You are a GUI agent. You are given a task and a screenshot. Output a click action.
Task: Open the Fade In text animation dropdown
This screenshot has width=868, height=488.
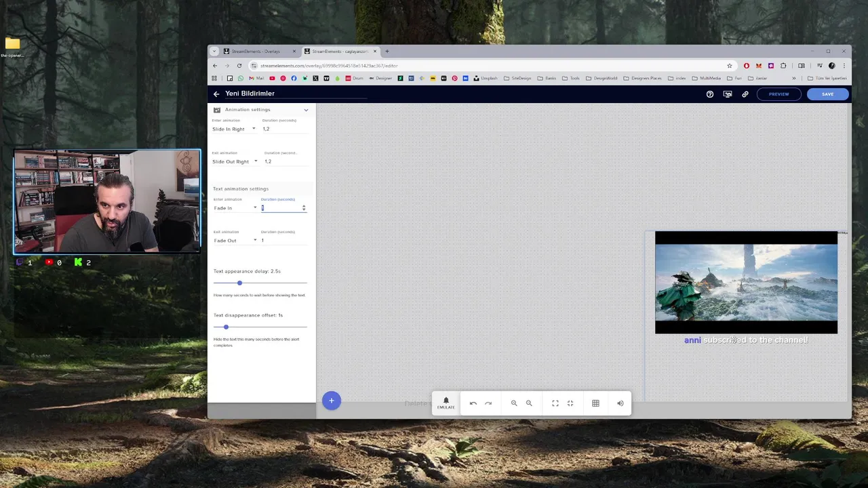(235, 208)
